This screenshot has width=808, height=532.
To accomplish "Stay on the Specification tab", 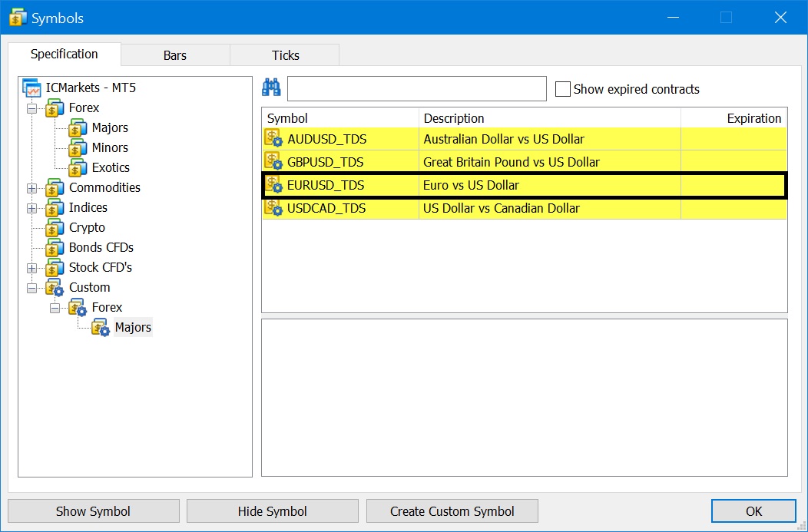I will [x=65, y=54].
